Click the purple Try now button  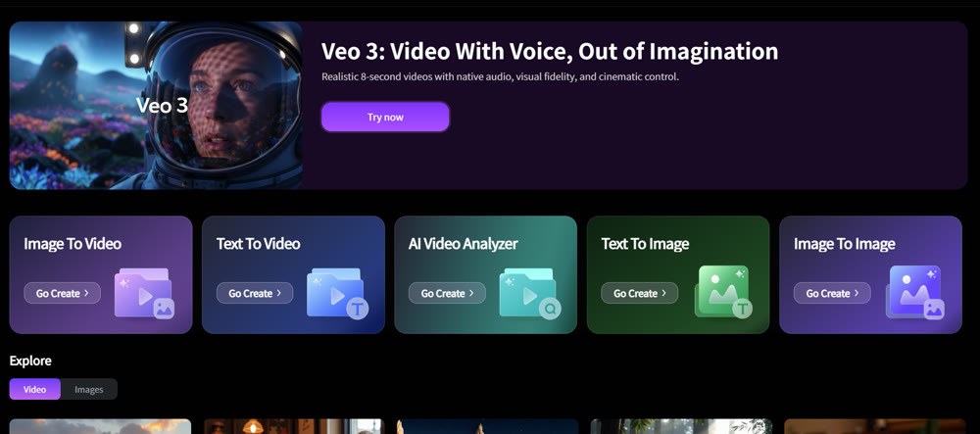[385, 117]
